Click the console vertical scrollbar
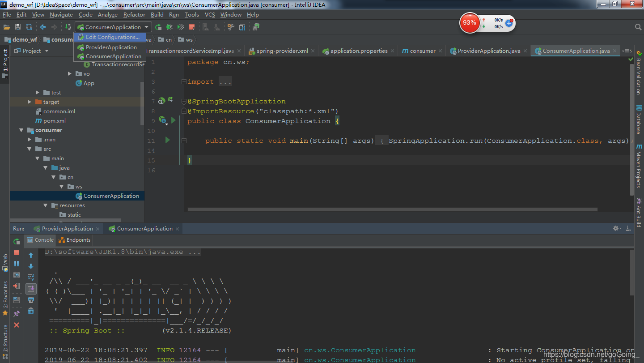 [x=632, y=273]
